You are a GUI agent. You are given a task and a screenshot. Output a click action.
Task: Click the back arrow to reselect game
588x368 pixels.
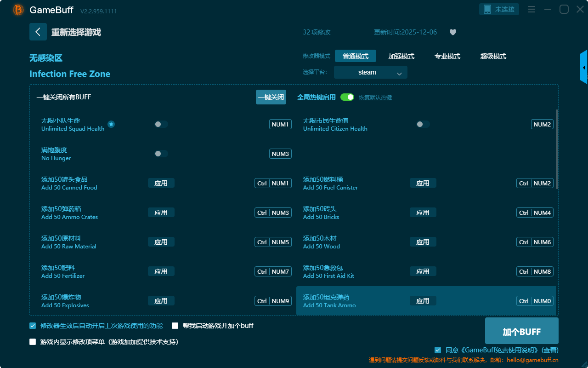(x=38, y=32)
